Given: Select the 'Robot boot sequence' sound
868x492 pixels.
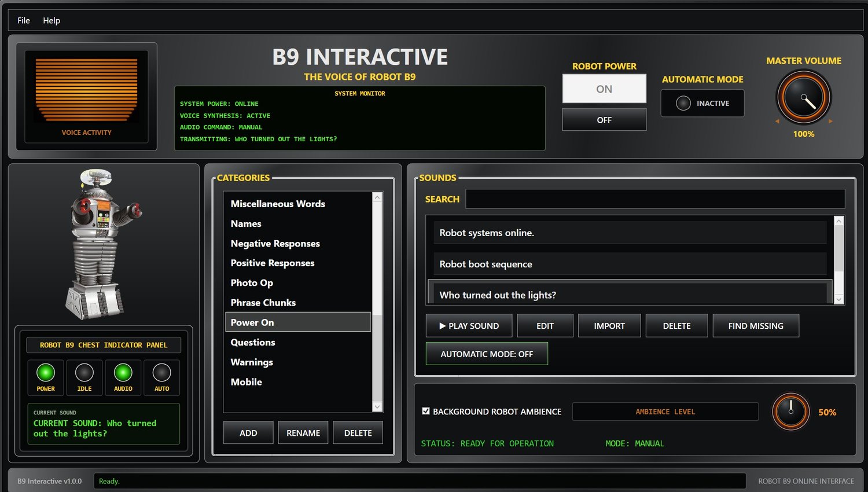Looking at the screenshot, I should tap(630, 264).
